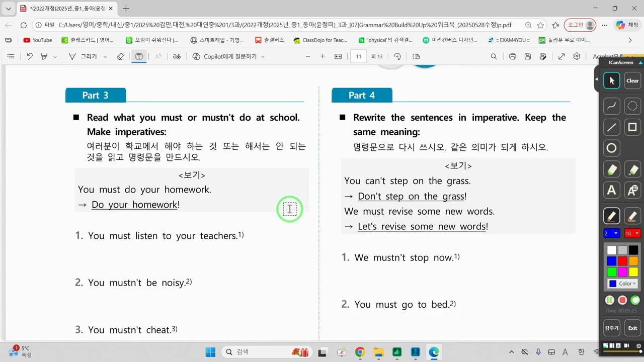Select the circle shape tool

pyautogui.click(x=611, y=148)
